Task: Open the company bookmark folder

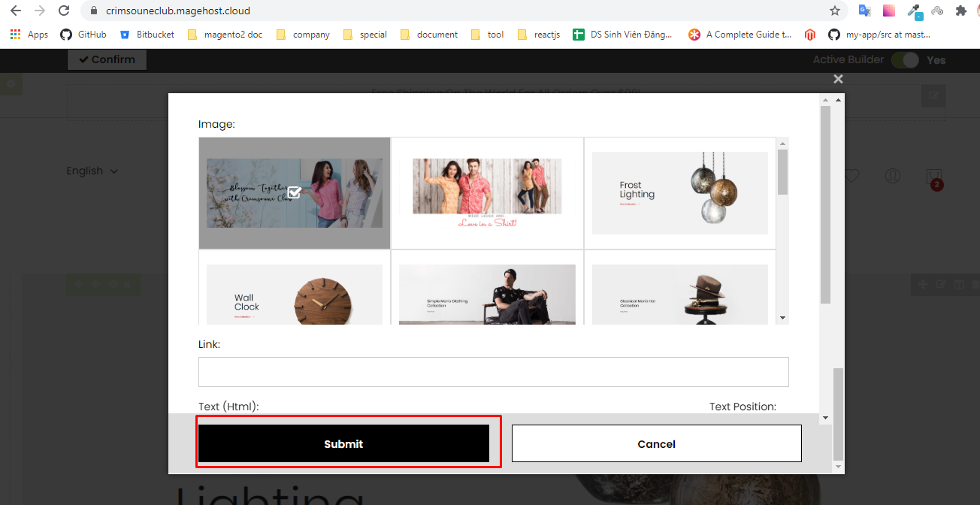Action: (303, 35)
